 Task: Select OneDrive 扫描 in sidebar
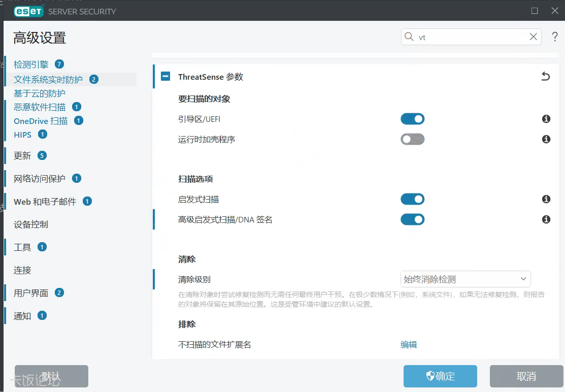41,121
